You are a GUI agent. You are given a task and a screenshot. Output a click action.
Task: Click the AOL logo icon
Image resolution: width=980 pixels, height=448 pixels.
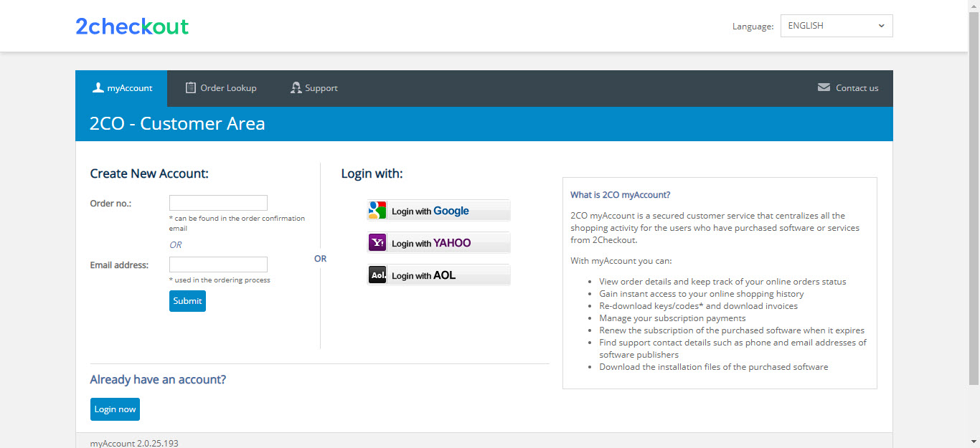(377, 275)
